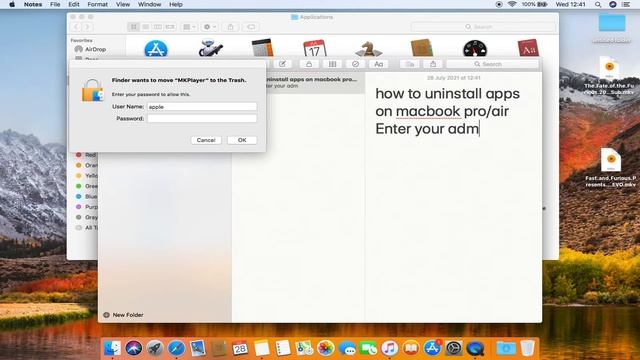The height and width of the screenshot is (360, 640).
Task: Open the Notes app menu
Action: pos(33,4)
